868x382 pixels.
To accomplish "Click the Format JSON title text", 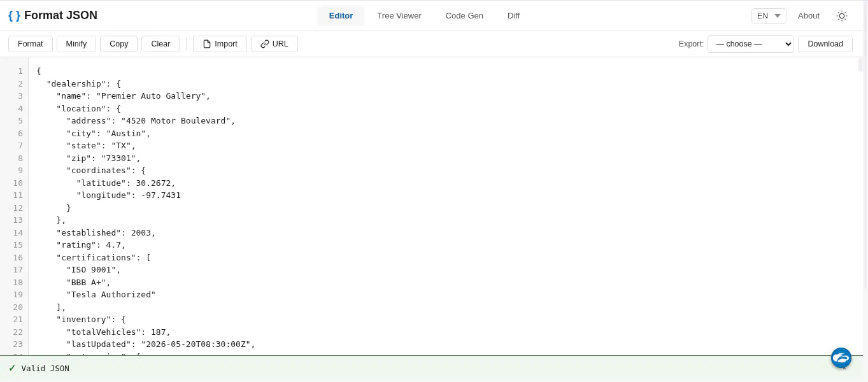I will [60, 15].
